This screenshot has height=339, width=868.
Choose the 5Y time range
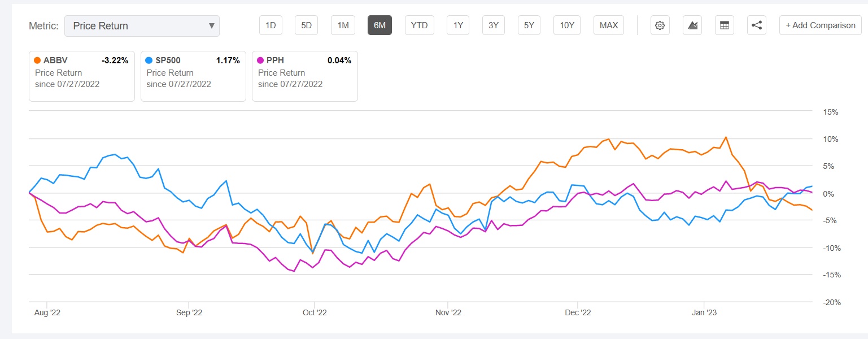529,25
